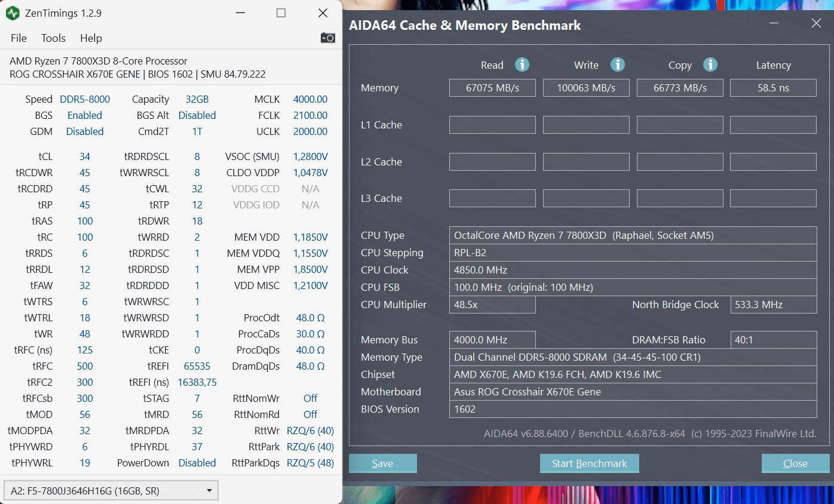Click the MCLK 4000.00 value
Image resolution: width=834 pixels, height=504 pixels.
tap(310, 99)
